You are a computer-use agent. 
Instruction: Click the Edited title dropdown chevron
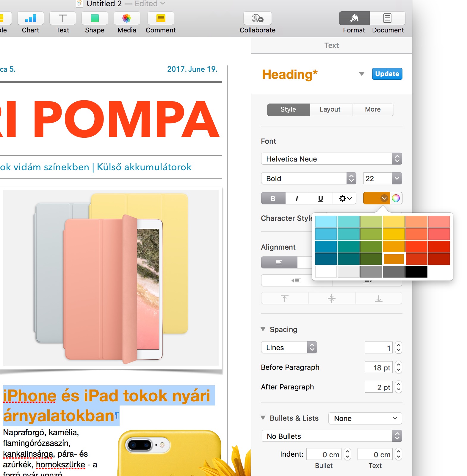(163, 3)
